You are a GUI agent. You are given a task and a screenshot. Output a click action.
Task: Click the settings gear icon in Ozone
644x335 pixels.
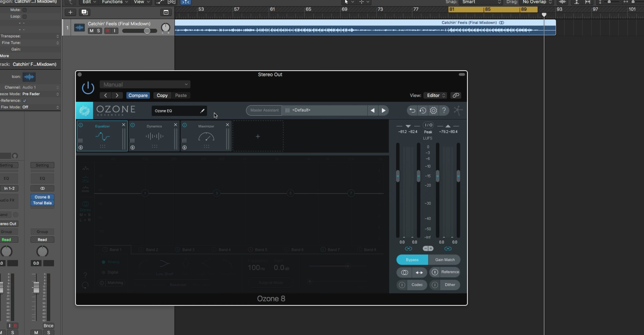click(x=433, y=110)
